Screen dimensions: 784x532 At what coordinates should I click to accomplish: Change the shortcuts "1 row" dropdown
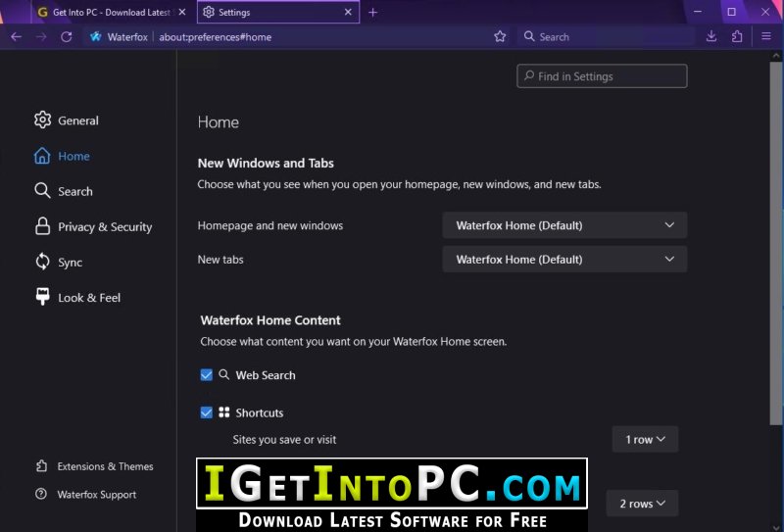[x=645, y=440]
